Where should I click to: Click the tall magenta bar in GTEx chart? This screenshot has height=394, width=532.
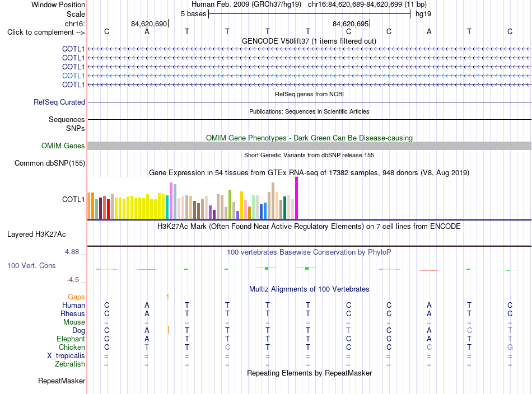click(x=297, y=198)
